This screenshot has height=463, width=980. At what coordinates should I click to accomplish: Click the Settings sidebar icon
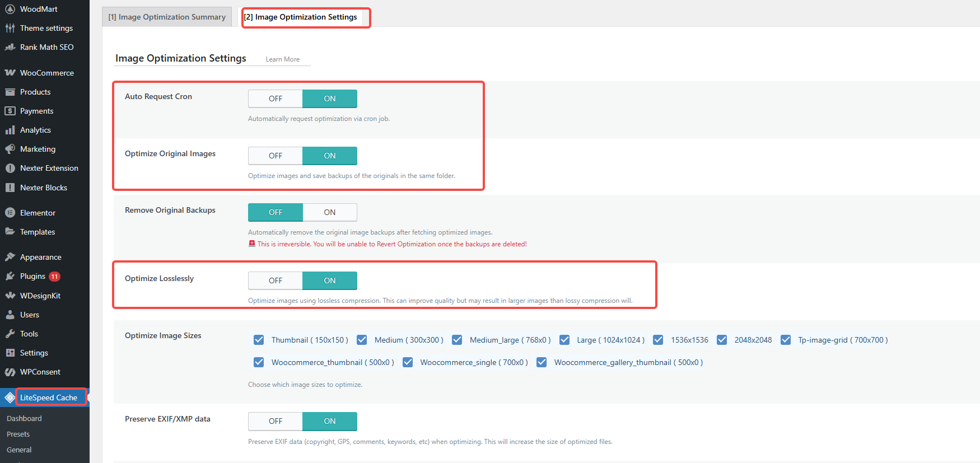point(10,353)
